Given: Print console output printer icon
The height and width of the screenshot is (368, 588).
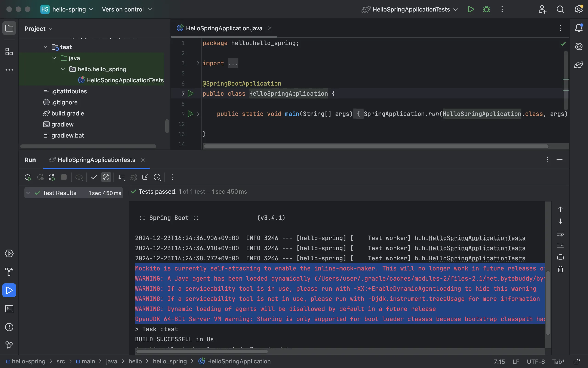Looking at the screenshot, I should click(560, 257).
